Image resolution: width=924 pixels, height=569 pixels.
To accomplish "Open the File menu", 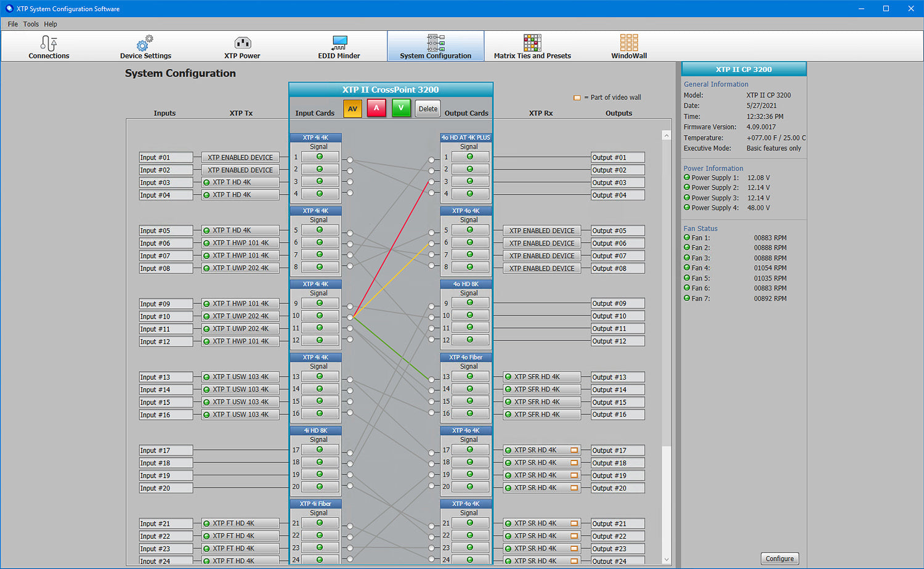I will [12, 24].
